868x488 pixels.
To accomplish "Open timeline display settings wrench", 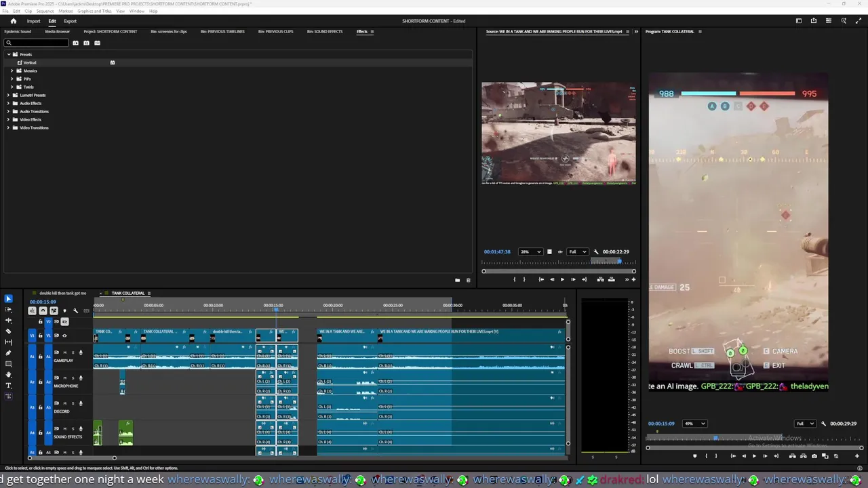I will [x=75, y=310].
